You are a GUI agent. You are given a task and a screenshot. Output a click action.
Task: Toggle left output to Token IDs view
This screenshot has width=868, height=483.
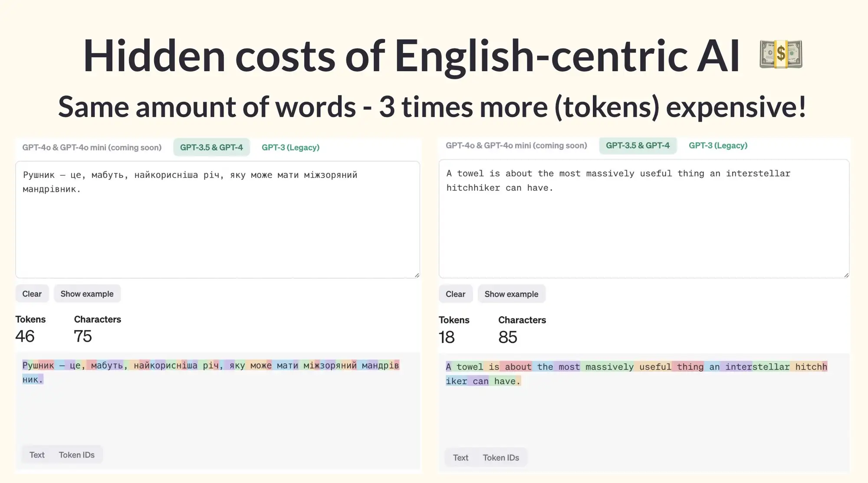[77, 455]
